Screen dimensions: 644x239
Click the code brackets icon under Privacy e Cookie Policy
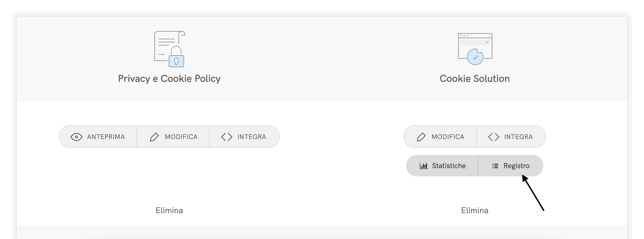click(227, 137)
